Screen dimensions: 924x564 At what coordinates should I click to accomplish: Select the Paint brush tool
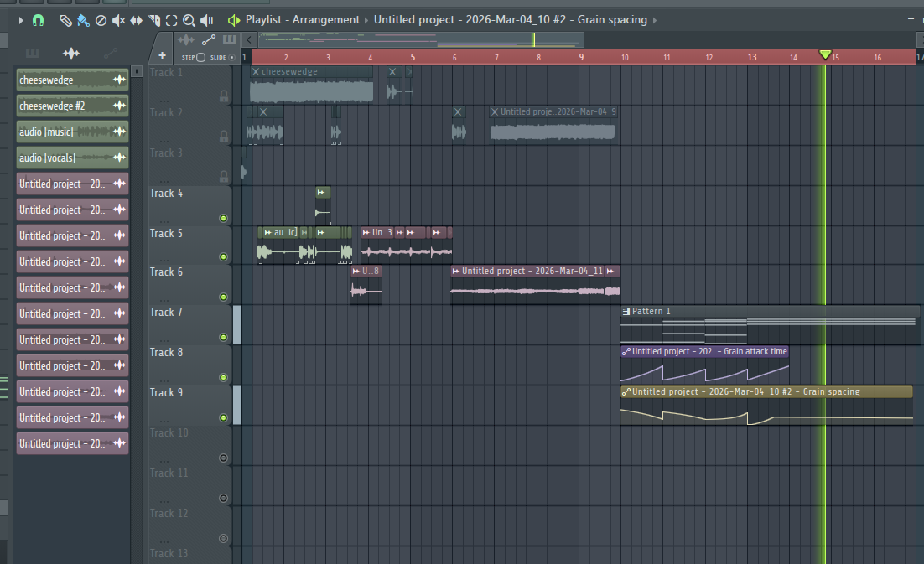click(82, 19)
